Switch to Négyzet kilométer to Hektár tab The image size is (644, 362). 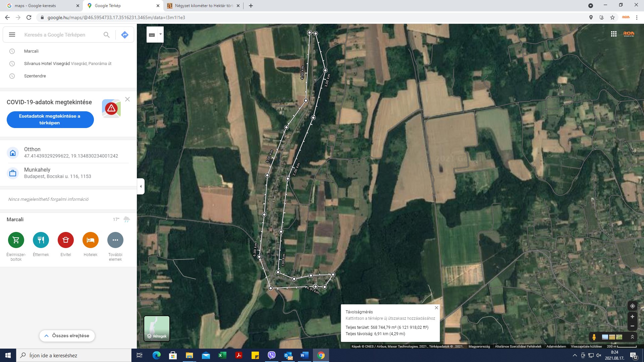tap(201, 6)
